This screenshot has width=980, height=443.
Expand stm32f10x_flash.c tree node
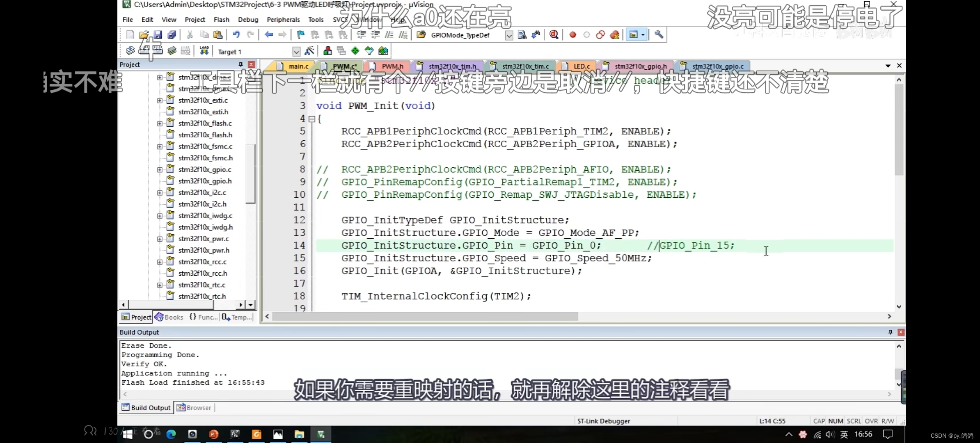(160, 123)
